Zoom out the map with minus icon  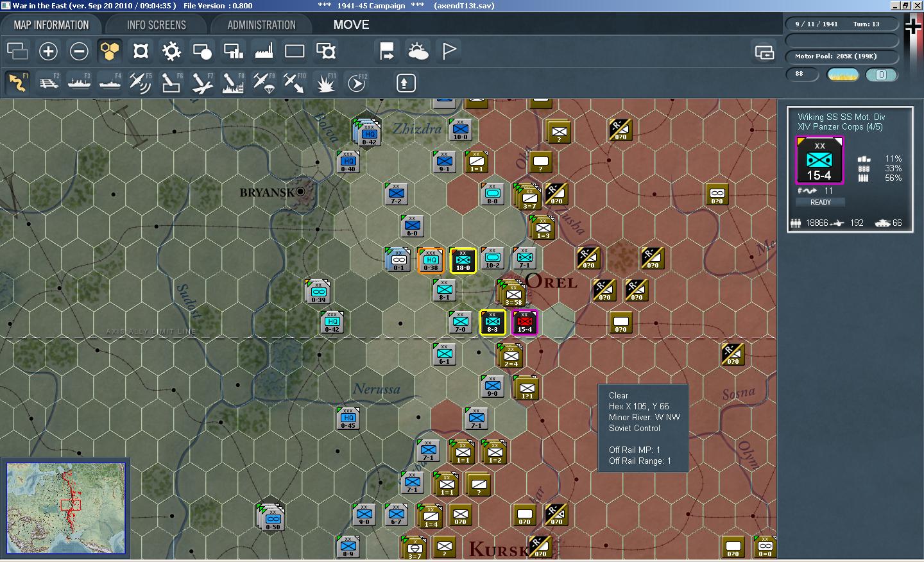(x=79, y=51)
